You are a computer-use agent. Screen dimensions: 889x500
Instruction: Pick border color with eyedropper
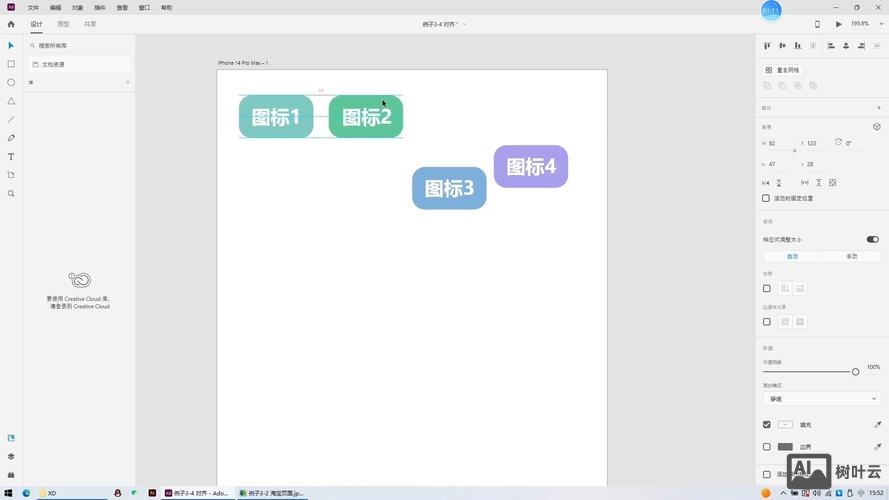click(877, 447)
